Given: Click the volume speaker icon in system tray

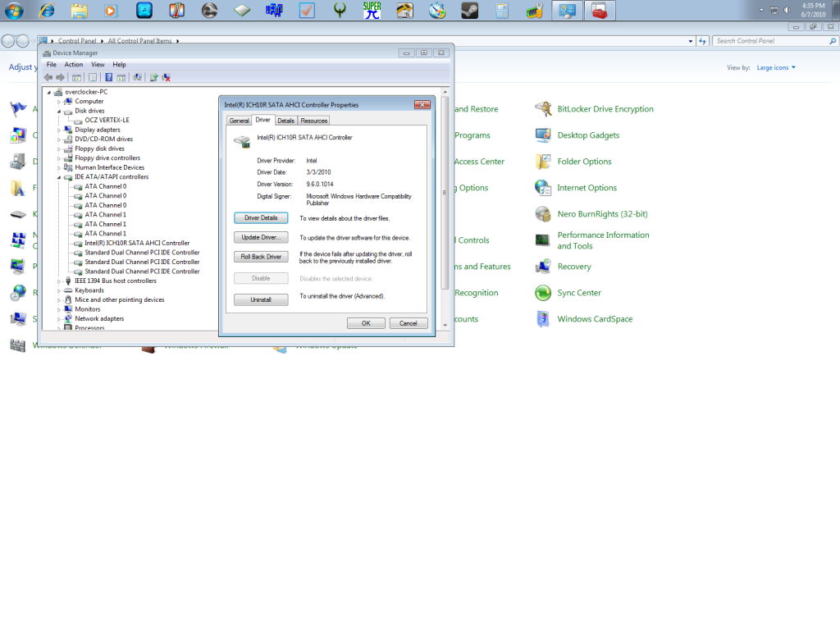Looking at the screenshot, I should [787, 10].
